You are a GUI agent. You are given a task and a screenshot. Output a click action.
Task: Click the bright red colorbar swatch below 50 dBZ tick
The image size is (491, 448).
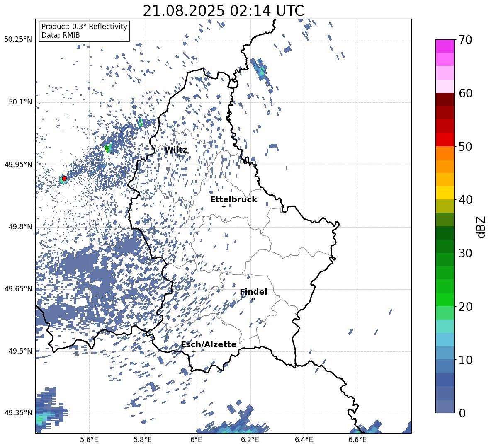pos(445,140)
